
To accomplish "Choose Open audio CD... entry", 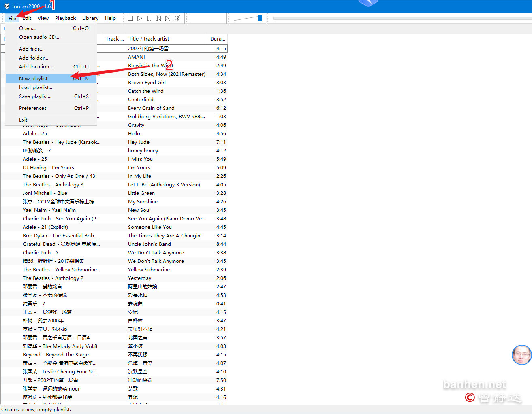I will coord(51,37).
